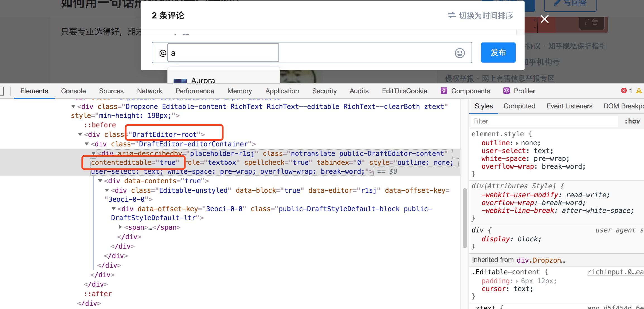Collapse the aria-describedby contenteditable div node
This screenshot has height=309, width=644.
(93, 153)
